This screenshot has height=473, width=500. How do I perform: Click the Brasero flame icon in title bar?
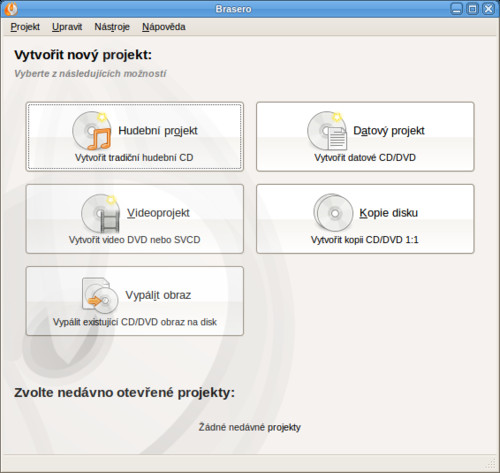point(11,9)
